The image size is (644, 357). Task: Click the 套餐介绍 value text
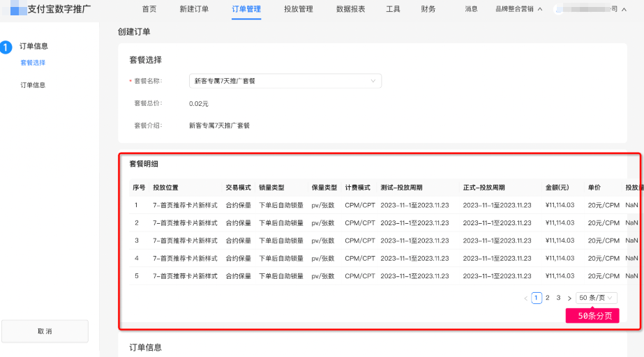point(219,126)
